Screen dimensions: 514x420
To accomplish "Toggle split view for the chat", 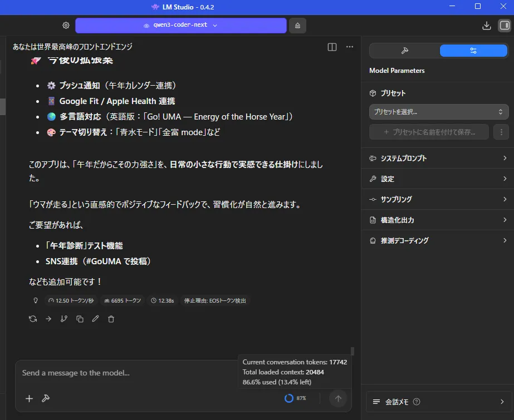I will tap(332, 47).
